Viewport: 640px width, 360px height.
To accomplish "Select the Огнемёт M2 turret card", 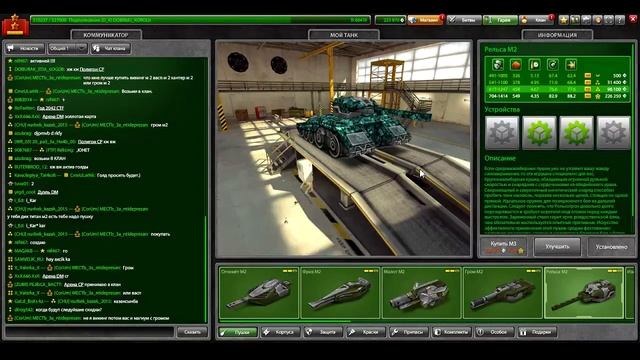I will point(259,293).
